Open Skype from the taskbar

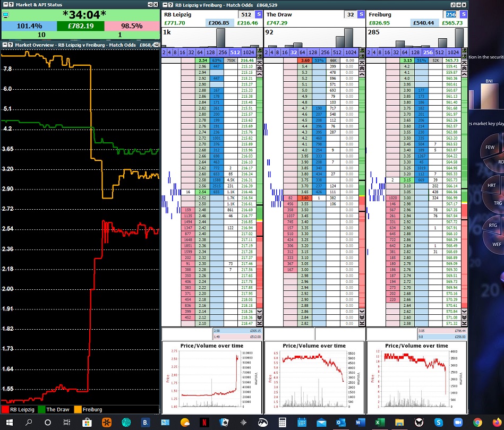click(x=439, y=422)
